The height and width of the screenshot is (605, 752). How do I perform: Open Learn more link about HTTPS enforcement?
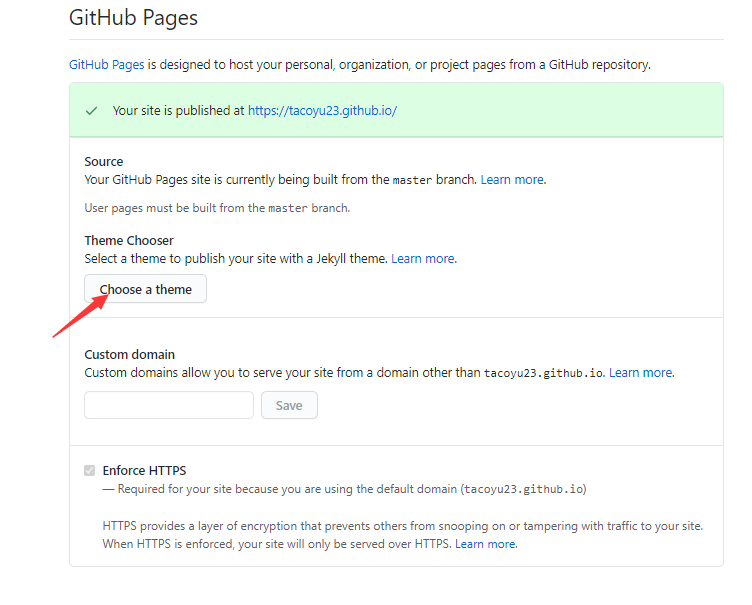485,544
